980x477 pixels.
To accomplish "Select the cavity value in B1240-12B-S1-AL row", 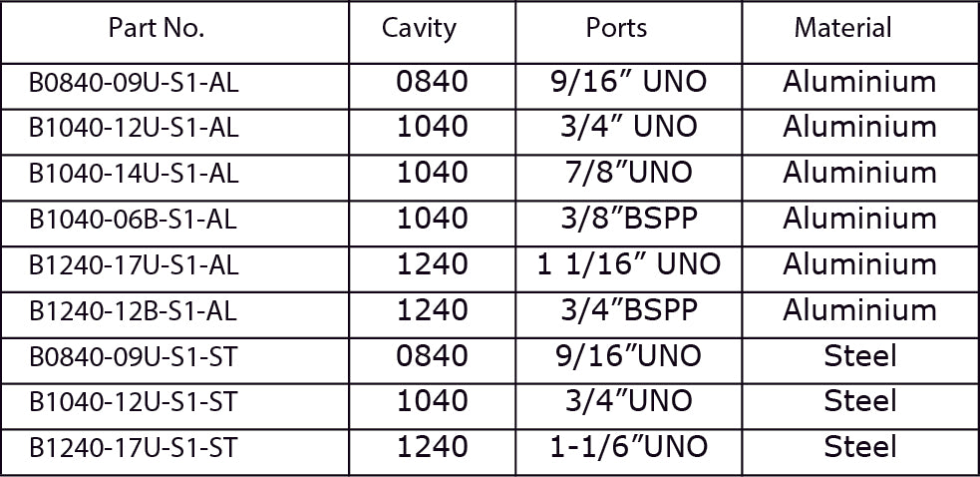I will pos(432,310).
